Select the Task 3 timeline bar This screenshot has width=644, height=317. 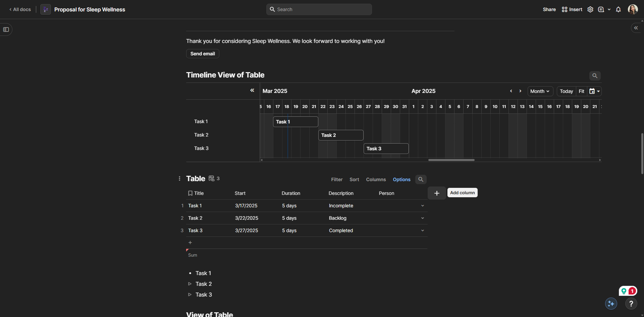pos(386,149)
